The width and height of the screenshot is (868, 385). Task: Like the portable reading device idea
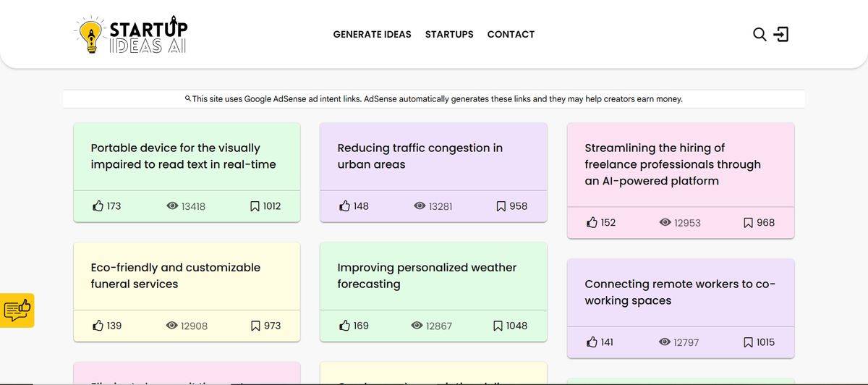[98, 206]
